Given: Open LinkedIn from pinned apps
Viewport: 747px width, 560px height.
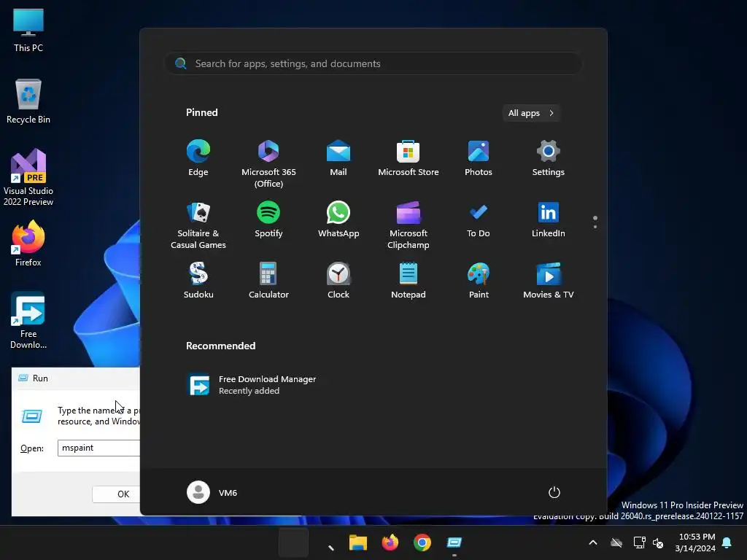Looking at the screenshot, I should (x=549, y=220).
